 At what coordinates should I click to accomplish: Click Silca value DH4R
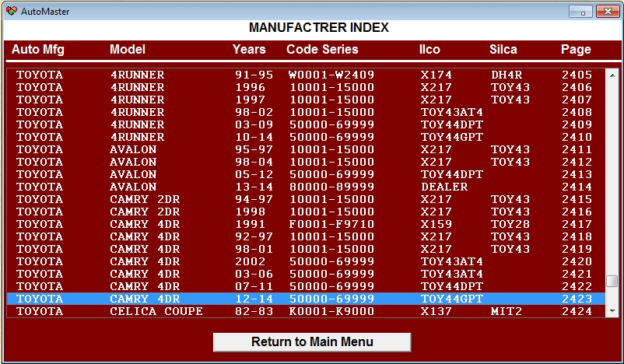pos(507,75)
